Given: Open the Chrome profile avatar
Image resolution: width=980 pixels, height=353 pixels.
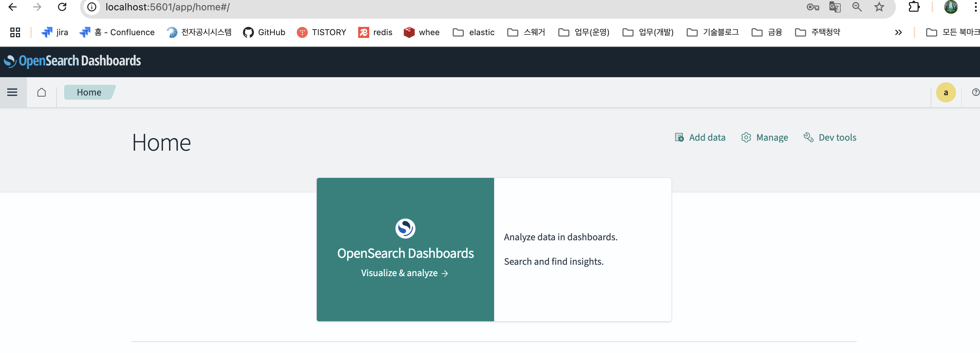Looking at the screenshot, I should coord(951,7).
